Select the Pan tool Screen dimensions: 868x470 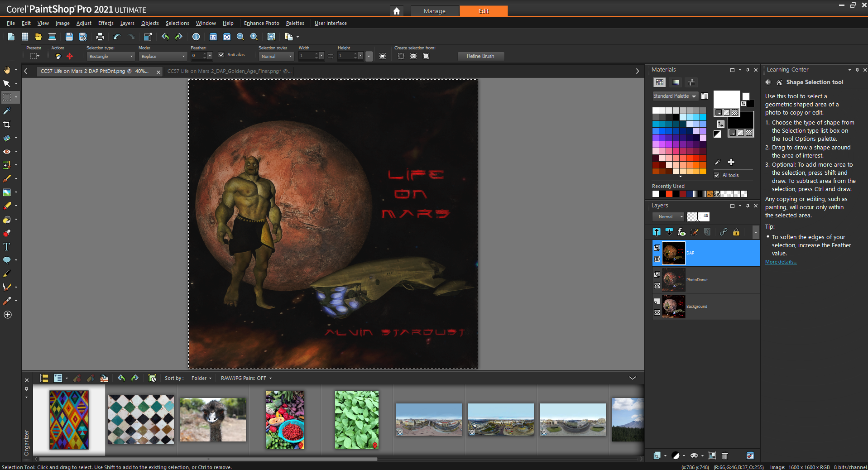tap(7, 70)
